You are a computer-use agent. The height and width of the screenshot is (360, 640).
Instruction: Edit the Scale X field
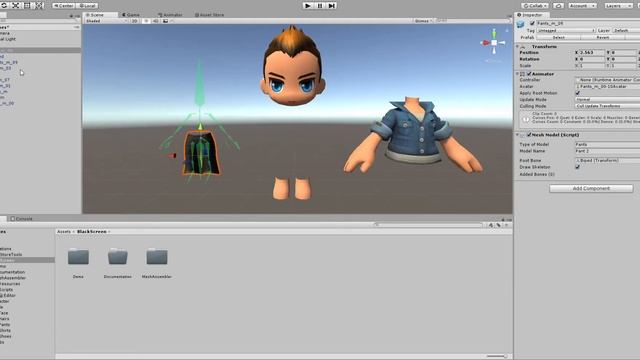click(x=592, y=66)
